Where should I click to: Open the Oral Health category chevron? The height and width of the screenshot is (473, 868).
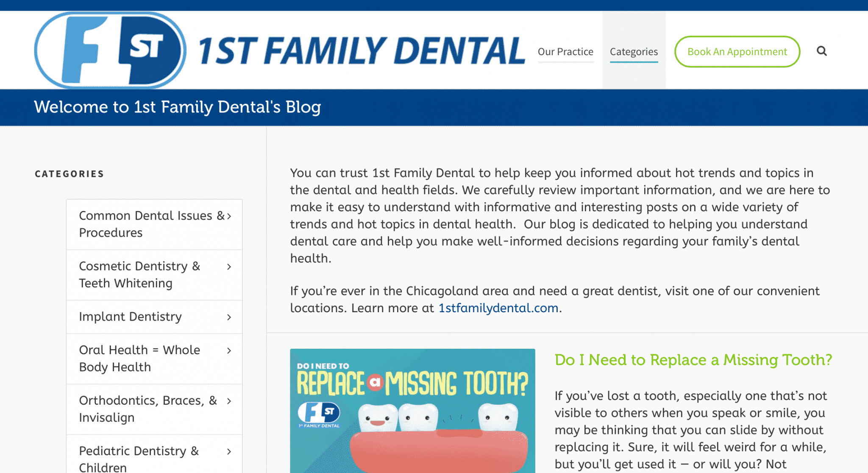point(229,351)
